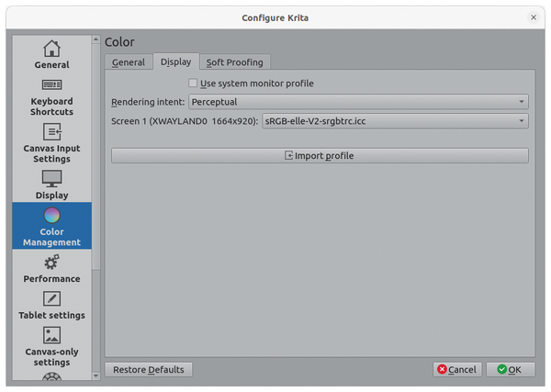
Task: Open the Tablet settings section
Action: pos(51,306)
